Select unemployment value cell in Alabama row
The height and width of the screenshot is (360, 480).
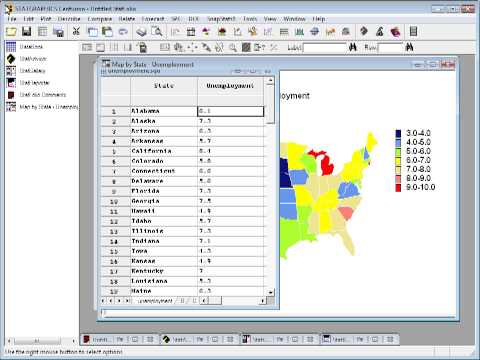tap(231, 111)
